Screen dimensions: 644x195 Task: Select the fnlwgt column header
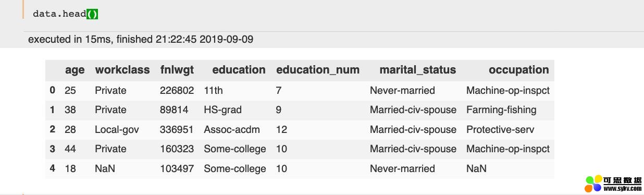pos(177,70)
